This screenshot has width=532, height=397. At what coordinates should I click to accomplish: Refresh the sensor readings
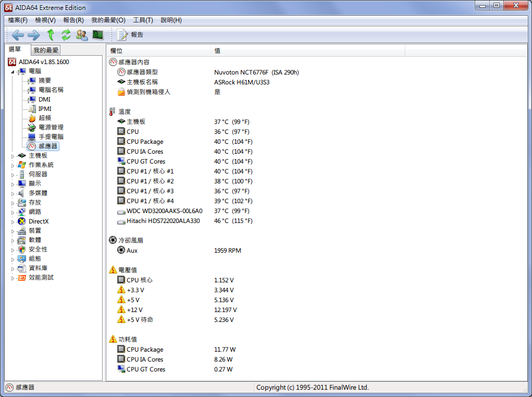click(x=66, y=34)
